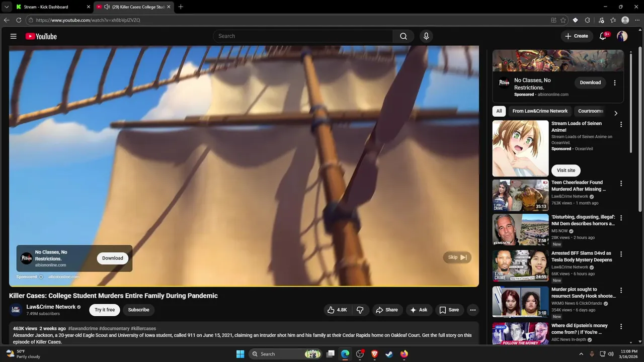Click Download on the video ad overlay
644x362 pixels.
[x=113, y=258]
